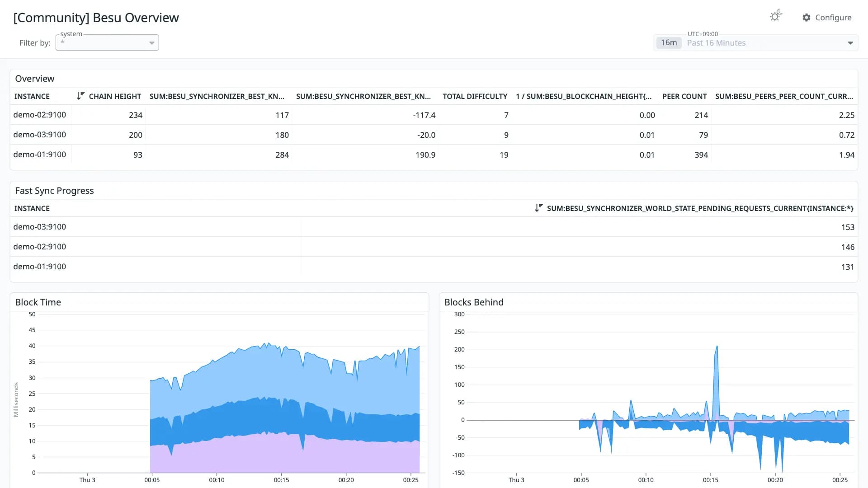Image resolution: width=868 pixels, height=488 pixels.
Task: Click the Configure gear icon
Action: (x=807, y=18)
